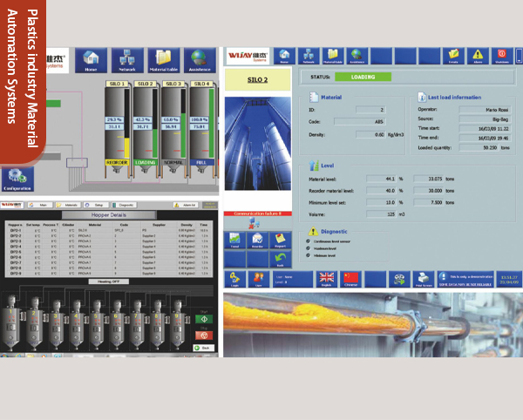
Task: Click the red Shutdown power icon
Action: [x=502, y=56]
